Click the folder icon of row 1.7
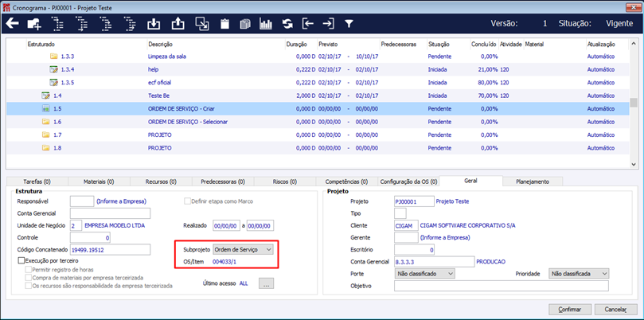 point(45,135)
